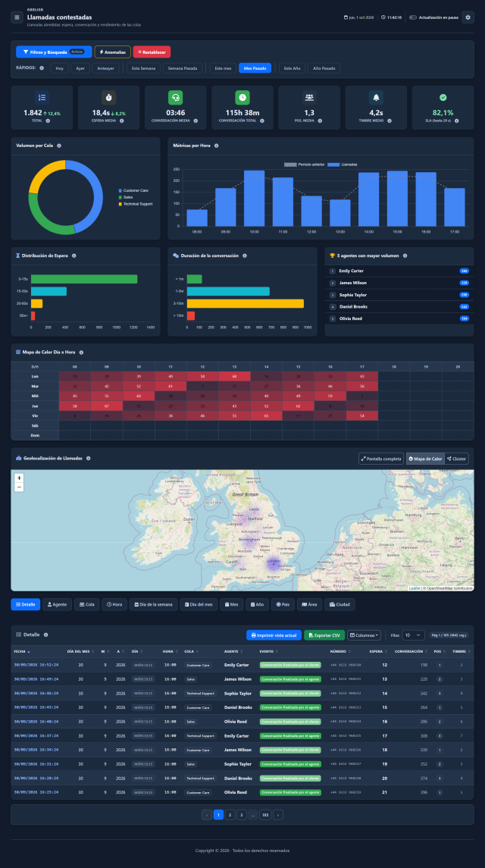Toggle Technical Support legend in donut chart
This screenshot has height=868, width=485.
coord(136,204)
